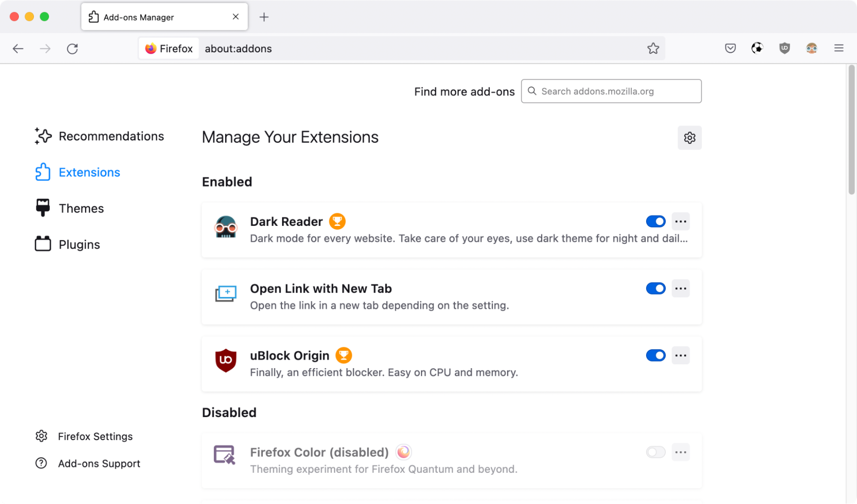Open a new tab with the plus button
This screenshot has height=504, width=857.
point(264,17)
